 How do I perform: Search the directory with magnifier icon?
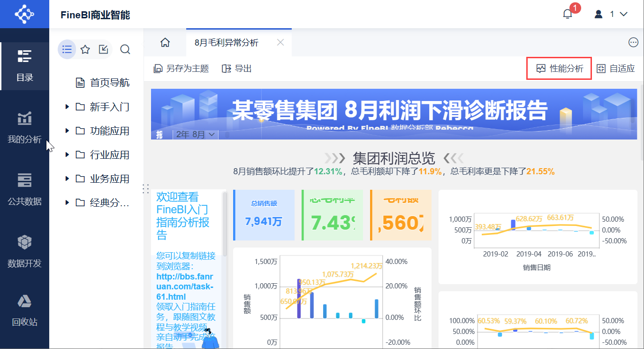click(x=125, y=49)
